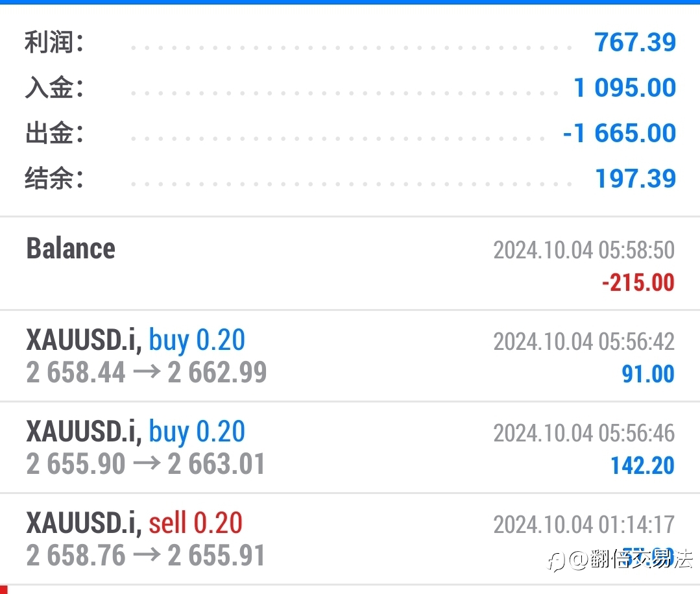
Task: Tap the price range 2 658.76 → 2 655.91
Action: click(x=145, y=556)
